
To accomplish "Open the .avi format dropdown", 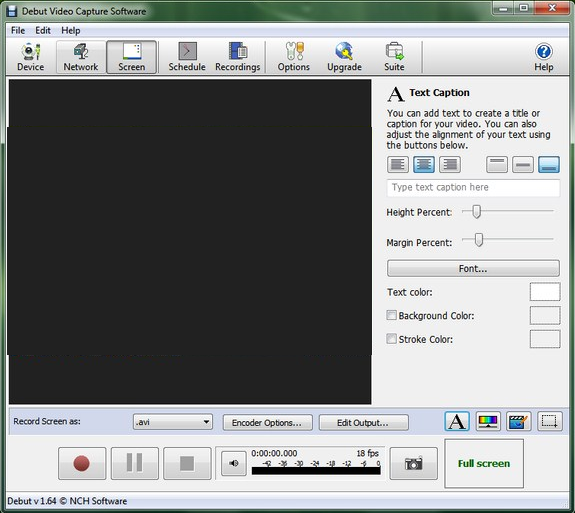I will click(x=173, y=422).
